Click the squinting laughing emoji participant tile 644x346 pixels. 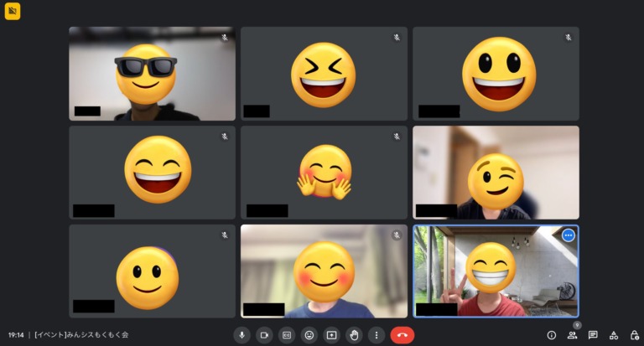324,74
